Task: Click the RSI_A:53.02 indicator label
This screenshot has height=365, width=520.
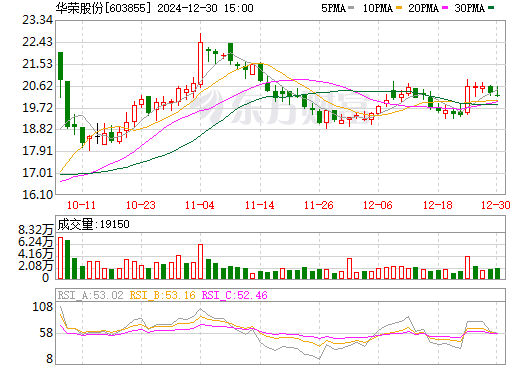Action: [90, 295]
